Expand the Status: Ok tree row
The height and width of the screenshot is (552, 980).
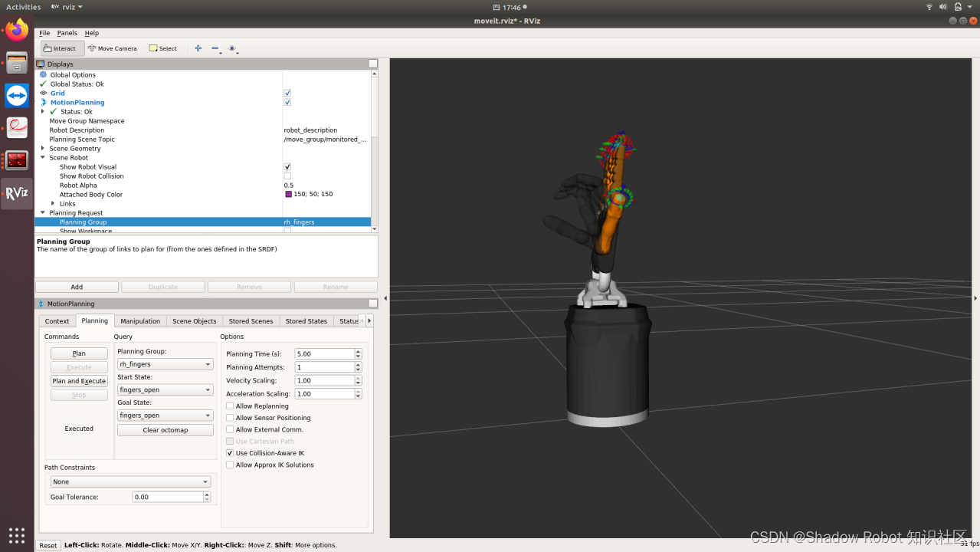(43, 111)
